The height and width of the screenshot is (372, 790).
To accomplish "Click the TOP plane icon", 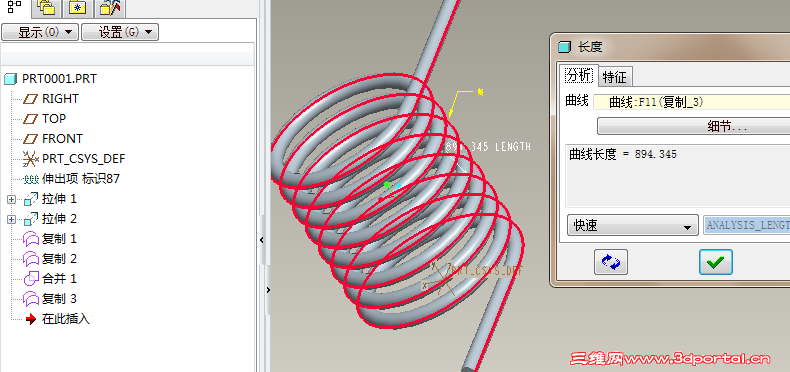I will (x=31, y=119).
